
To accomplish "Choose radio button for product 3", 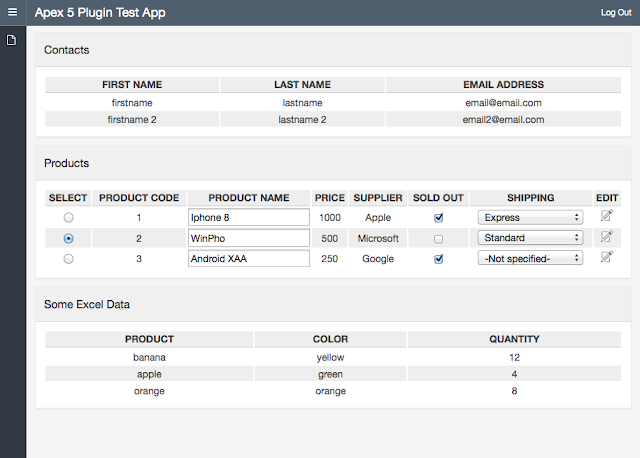I will tap(68, 259).
